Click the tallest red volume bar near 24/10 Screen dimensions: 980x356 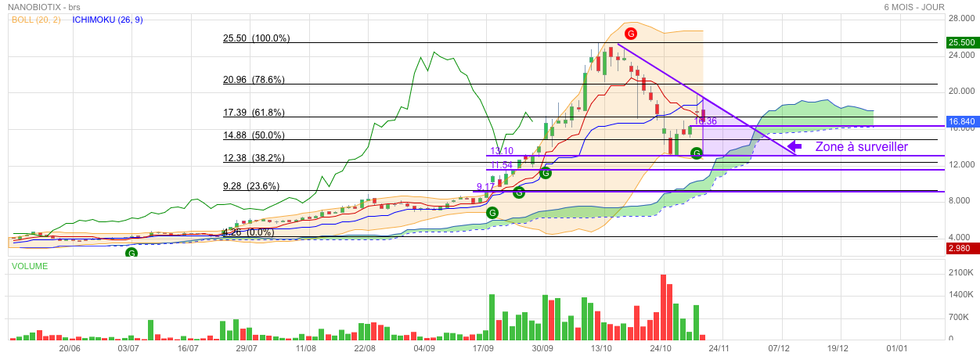pos(664,307)
